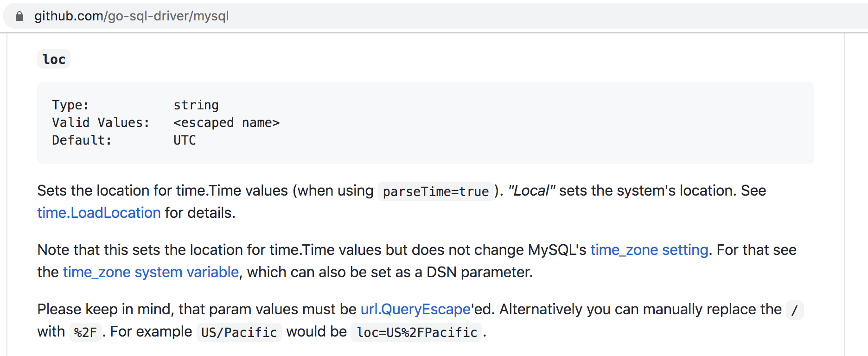Select the loc=US%2FPacific inline code snippet
868x356 pixels.
[416, 332]
